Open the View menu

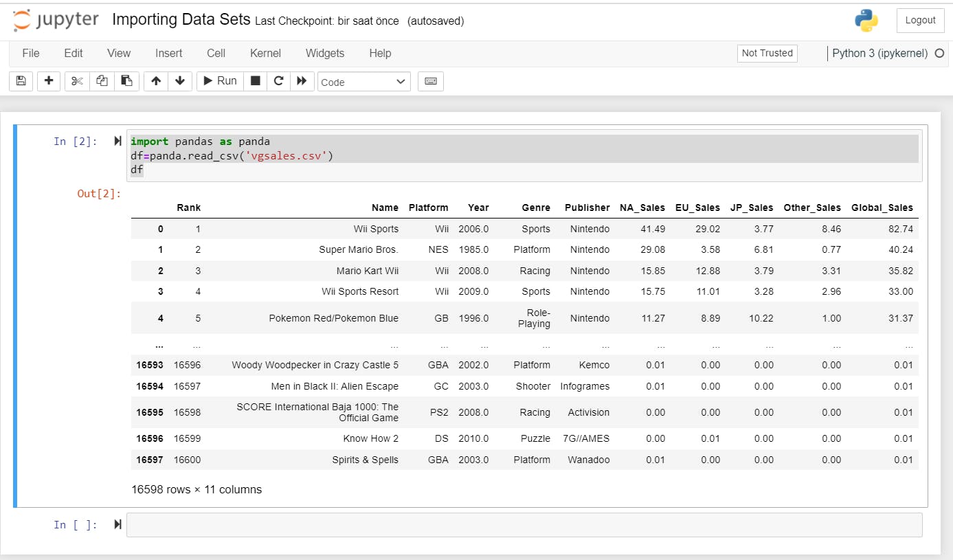(119, 54)
